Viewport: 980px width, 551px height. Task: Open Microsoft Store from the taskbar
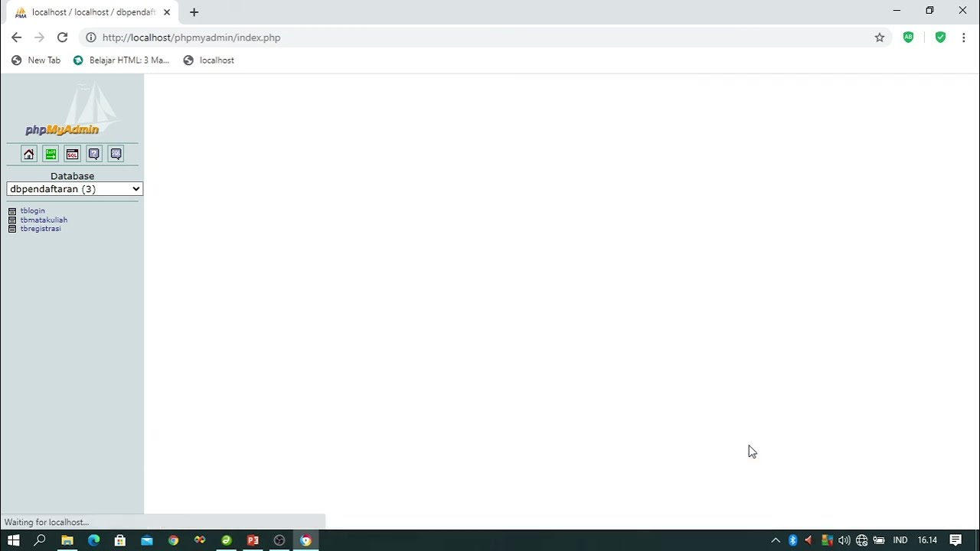(120, 540)
